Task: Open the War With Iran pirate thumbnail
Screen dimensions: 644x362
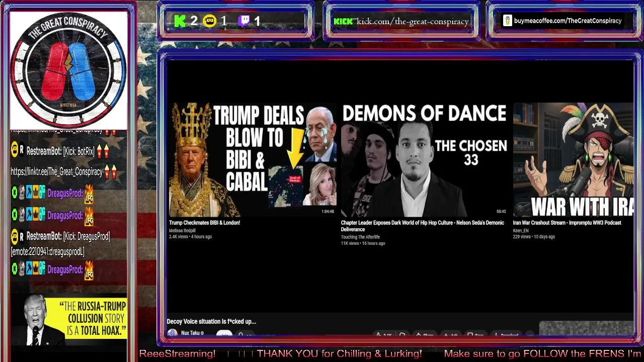Action: coord(573,159)
